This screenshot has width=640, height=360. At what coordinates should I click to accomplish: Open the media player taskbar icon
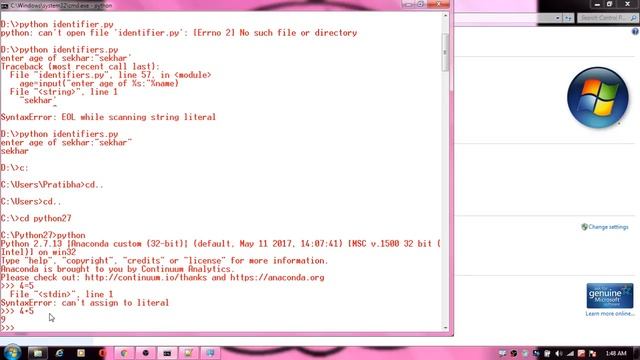[x=81, y=353]
